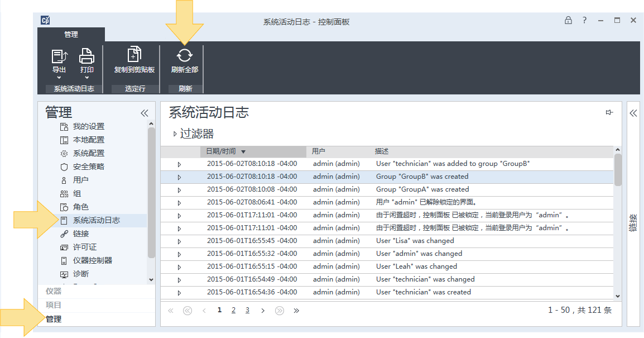Switch to the Instruments (仪器) section

tap(54, 291)
